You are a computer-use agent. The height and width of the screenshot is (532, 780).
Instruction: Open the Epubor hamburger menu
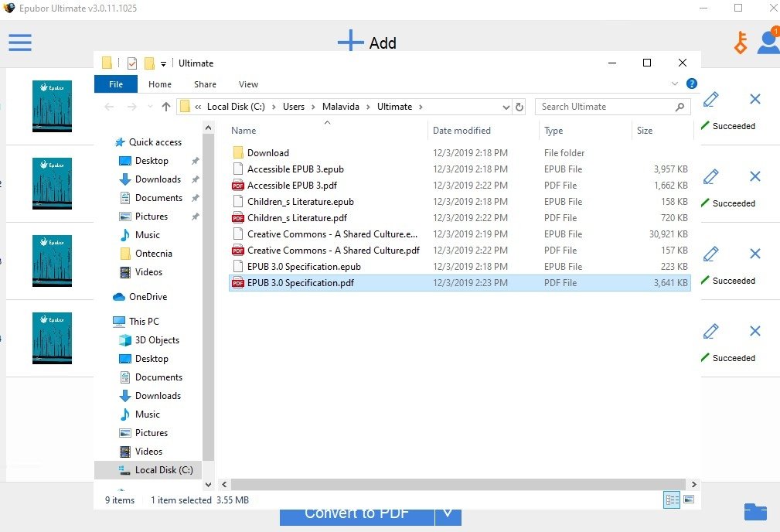pos(20,43)
